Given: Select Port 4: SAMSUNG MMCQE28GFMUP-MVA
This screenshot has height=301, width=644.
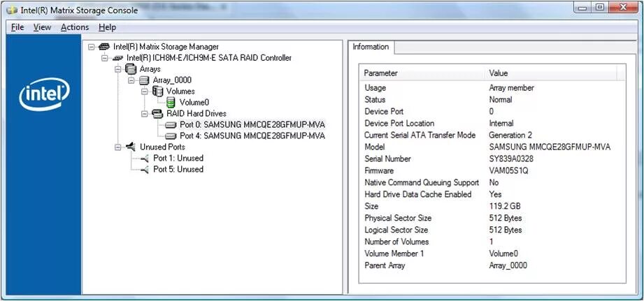Looking at the screenshot, I should pos(252,135).
